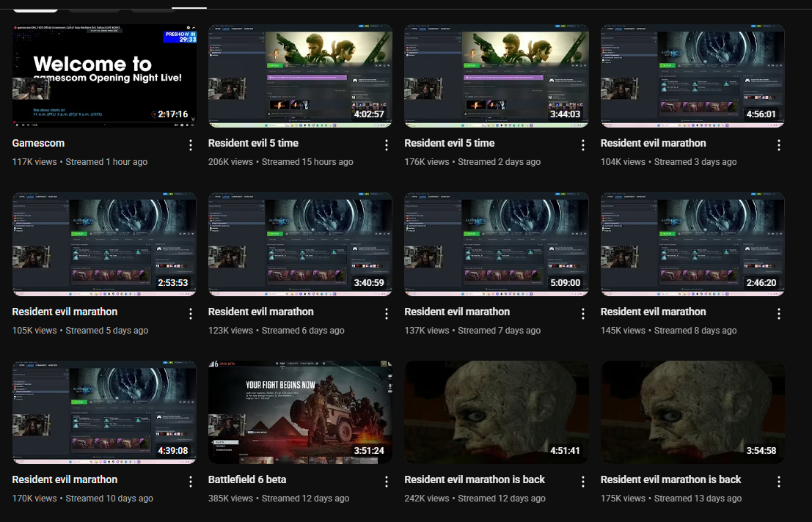Open marathon is back title with 175K views
This screenshot has height=522, width=812.
click(x=670, y=479)
